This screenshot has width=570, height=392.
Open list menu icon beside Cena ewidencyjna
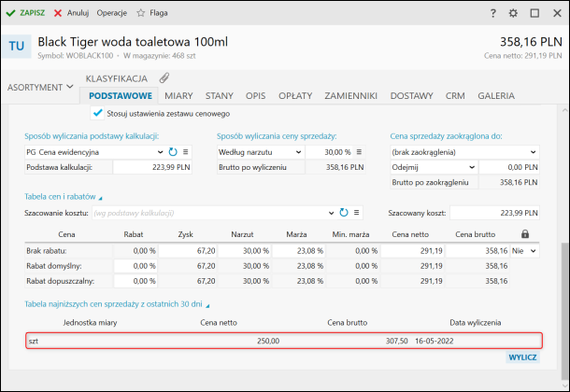click(185, 152)
